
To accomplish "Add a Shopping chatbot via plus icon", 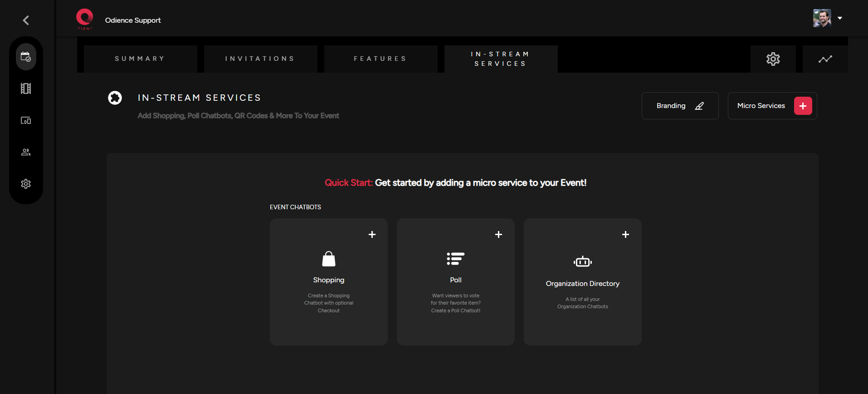I will click(x=372, y=234).
